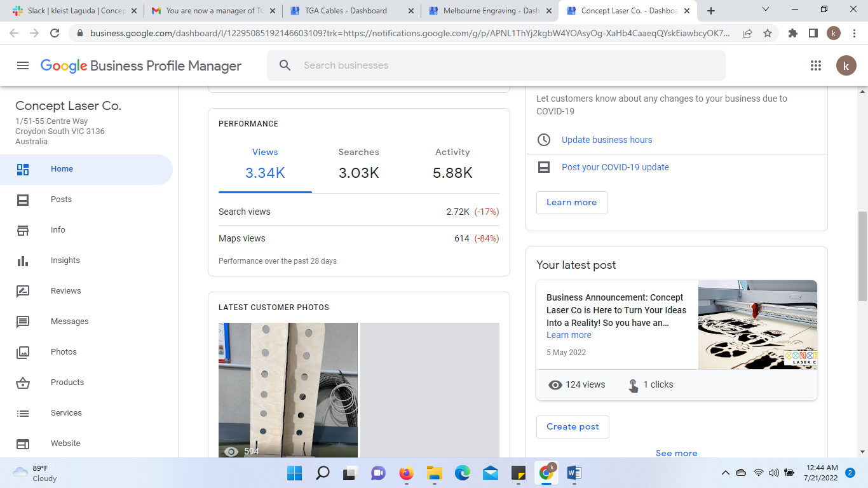Image resolution: width=868 pixels, height=488 pixels.
Task: Click the 124 views post statistic
Action: 576,384
